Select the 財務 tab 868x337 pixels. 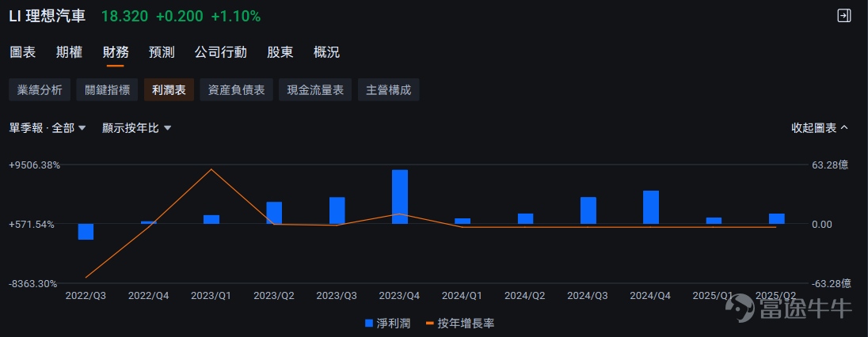click(116, 52)
